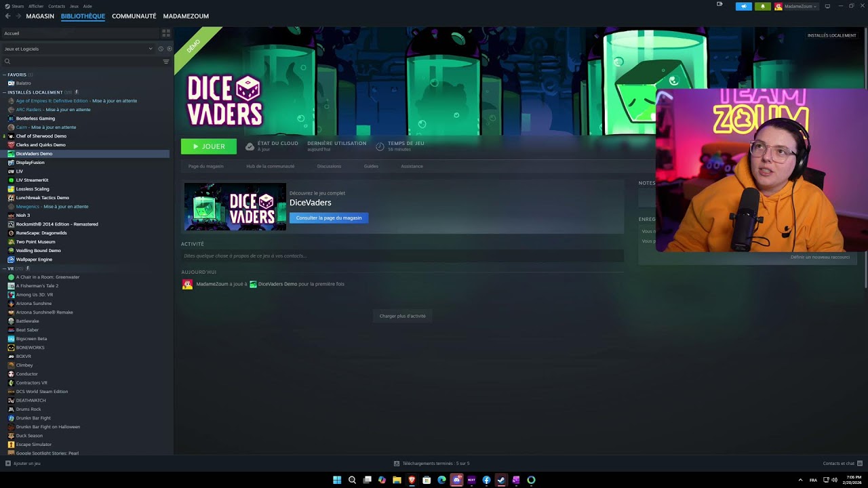Select ARC Raiders in the game list
Image resolution: width=868 pixels, height=488 pixels.
point(28,110)
